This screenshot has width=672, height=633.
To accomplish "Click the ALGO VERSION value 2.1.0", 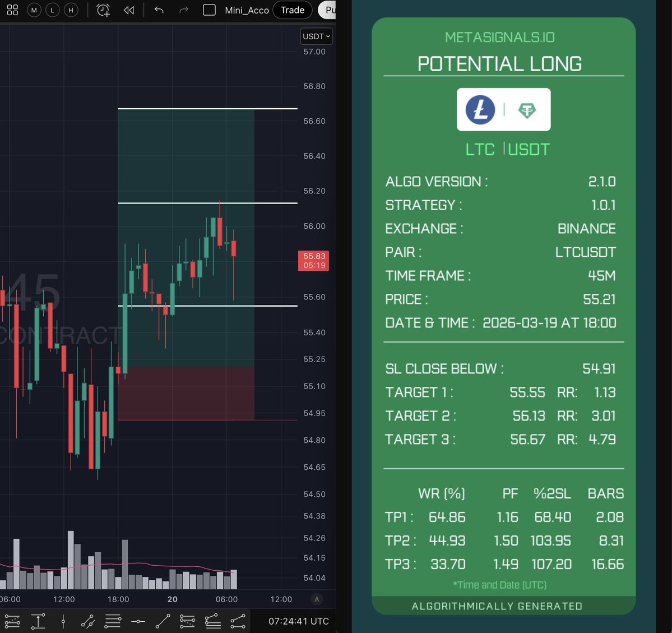I will click(x=602, y=182).
